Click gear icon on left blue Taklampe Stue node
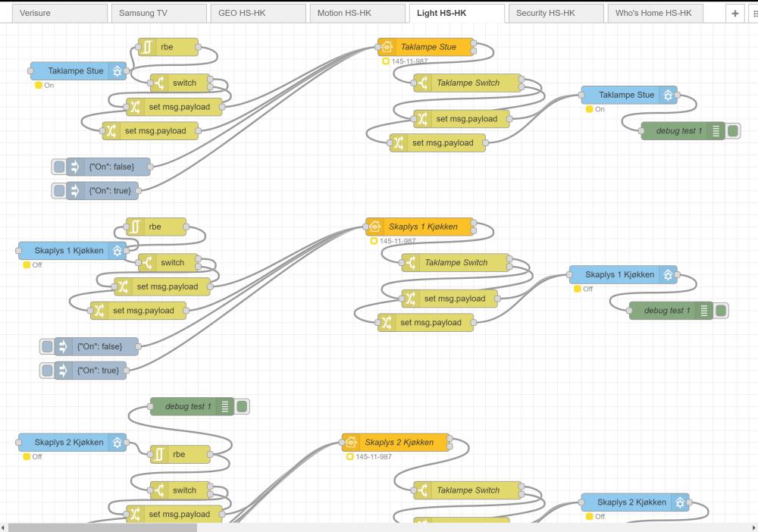This screenshot has height=532, width=758. point(117,71)
